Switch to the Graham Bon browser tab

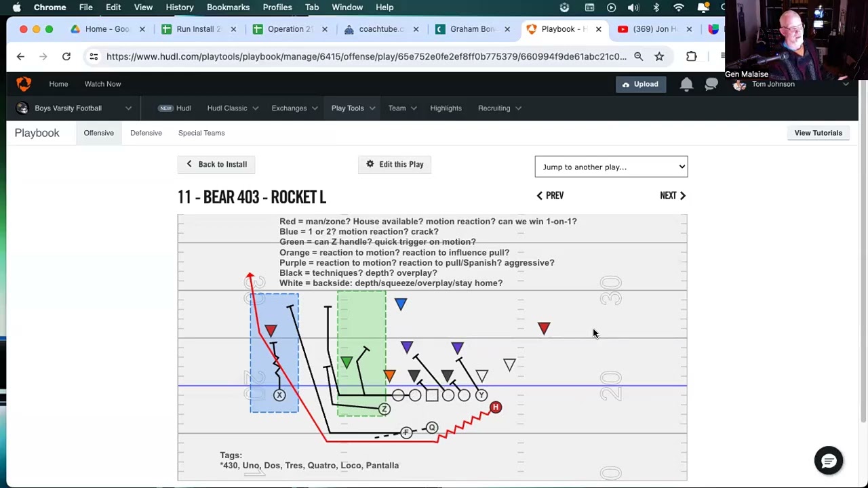(473, 29)
